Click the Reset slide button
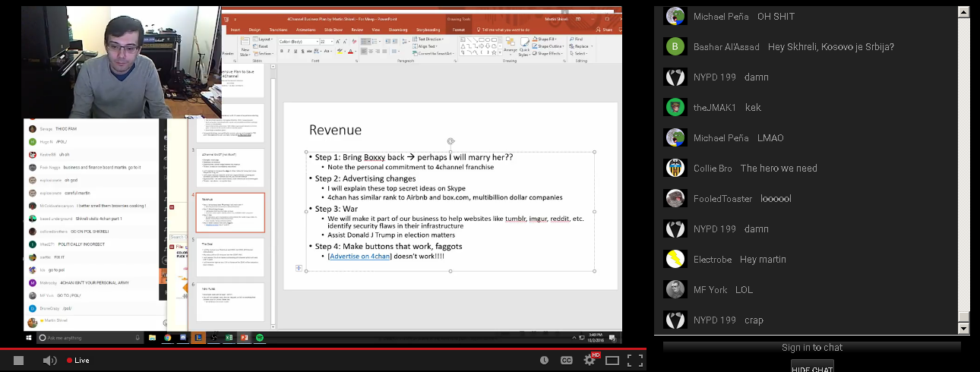980x372 pixels. pyautogui.click(x=261, y=46)
